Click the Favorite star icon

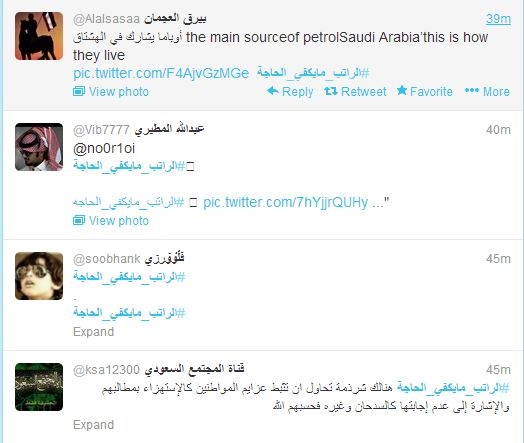[402, 90]
